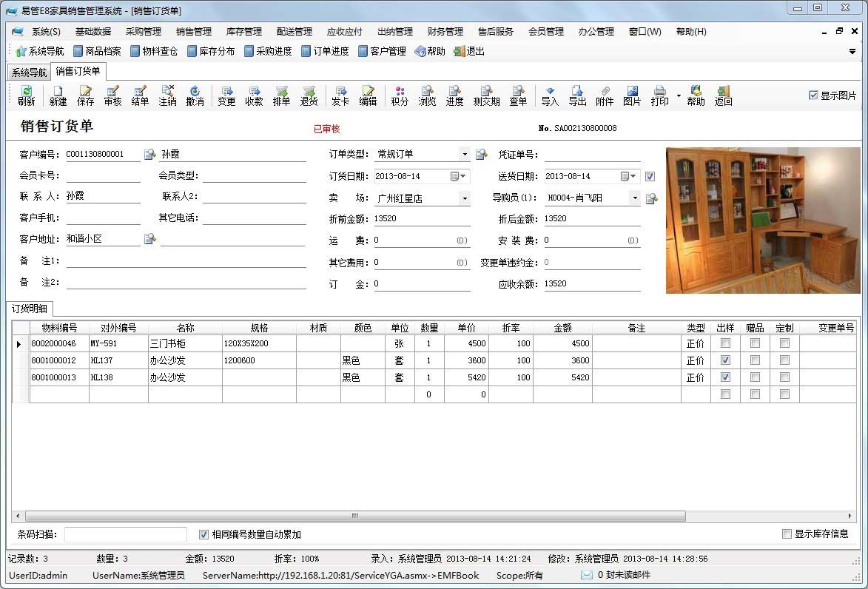This screenshot has height=589, width=868.
Task: Click the 撤消 undo icon
Action: click(x=195, y=95)
